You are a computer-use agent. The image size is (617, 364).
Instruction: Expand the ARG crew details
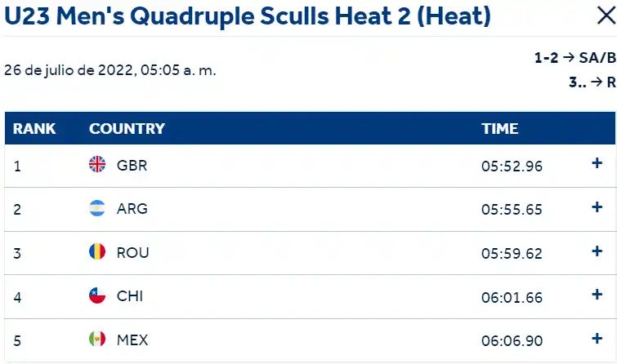coord(597,207)
